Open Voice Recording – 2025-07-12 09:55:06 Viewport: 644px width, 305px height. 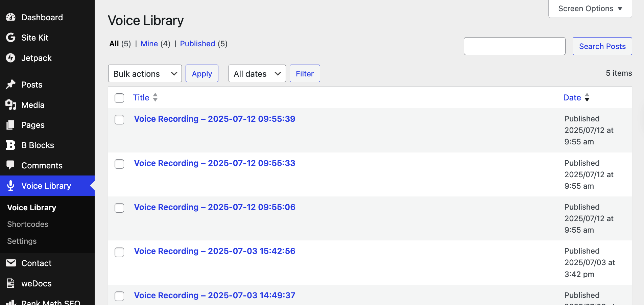pyautogui.click(x=214, y=207)
